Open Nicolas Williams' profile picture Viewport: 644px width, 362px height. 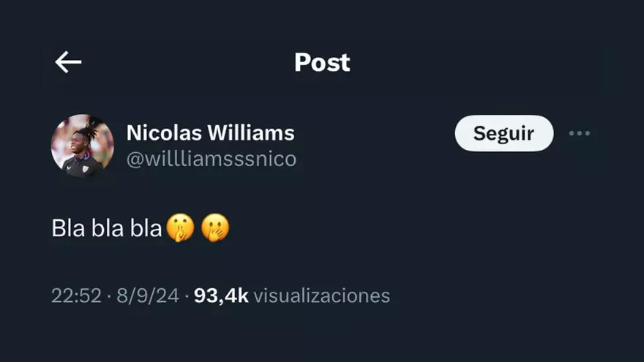[x=83, y=146]
